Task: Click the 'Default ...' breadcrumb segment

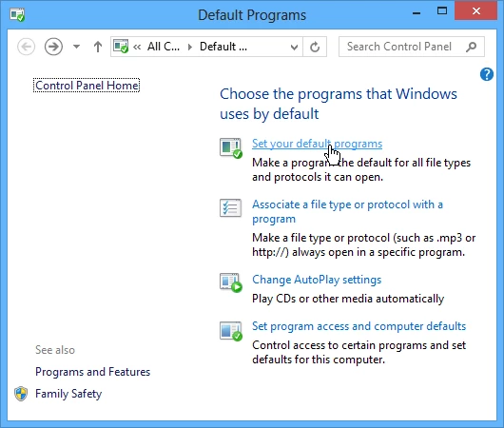Action: coord(223,47)
